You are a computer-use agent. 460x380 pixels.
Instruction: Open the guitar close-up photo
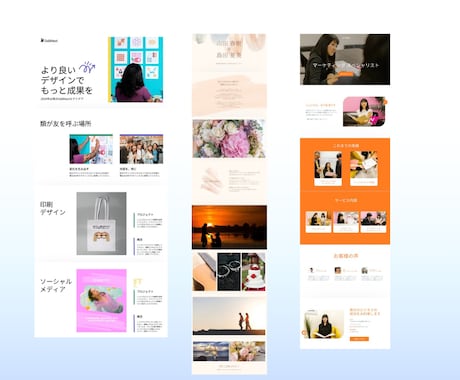(204, 272)
